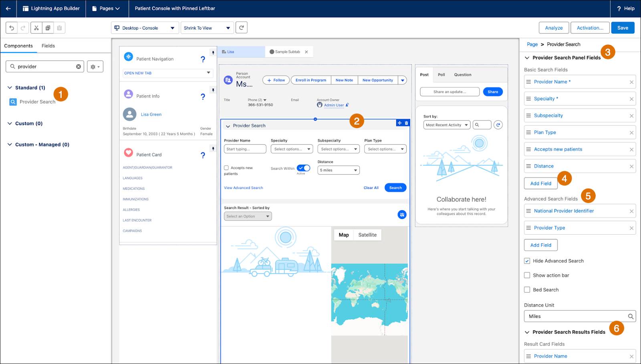Image resolution: width=641 pixels, height=364 pixels.
Task: Delete the Provider Search component via its trash icon
Action: tap(406, 123)
